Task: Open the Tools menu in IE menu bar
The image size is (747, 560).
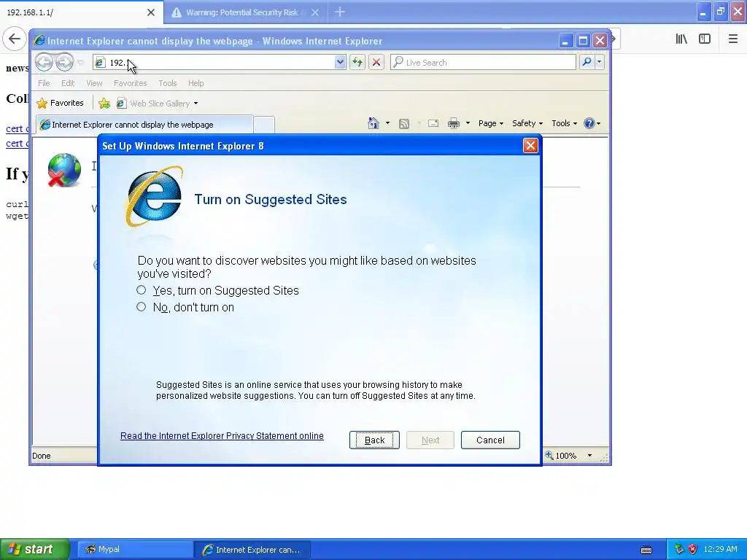Action: tap(167, 83)
